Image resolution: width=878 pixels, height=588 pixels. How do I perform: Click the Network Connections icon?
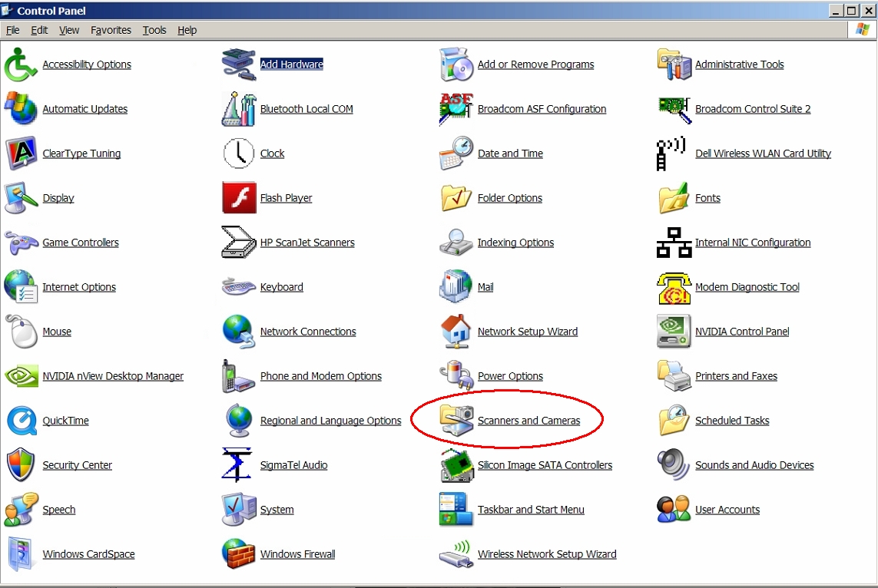point(239,331)
